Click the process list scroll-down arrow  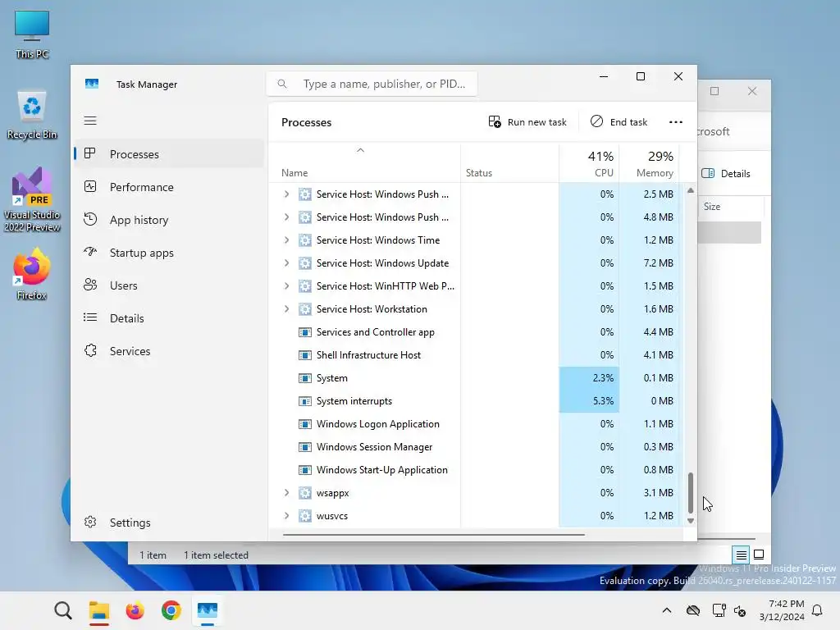pyautogui.click(x=691, y=521)
